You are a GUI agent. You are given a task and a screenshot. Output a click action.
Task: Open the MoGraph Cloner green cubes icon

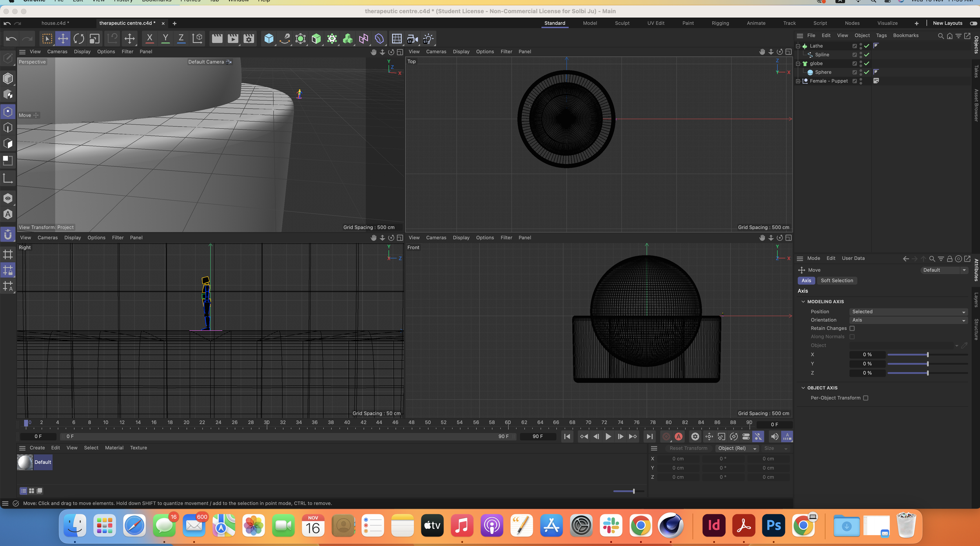[x=348, y=39]
